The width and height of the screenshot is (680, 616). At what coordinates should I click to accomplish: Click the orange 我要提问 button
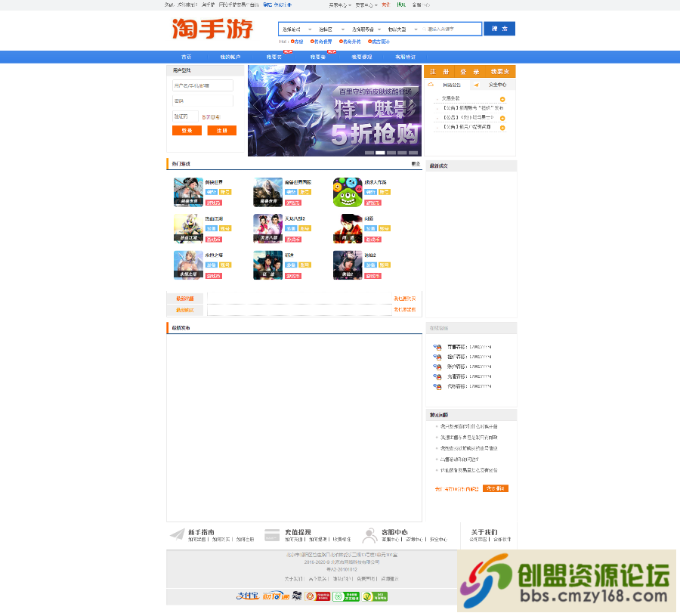point(495,488)
